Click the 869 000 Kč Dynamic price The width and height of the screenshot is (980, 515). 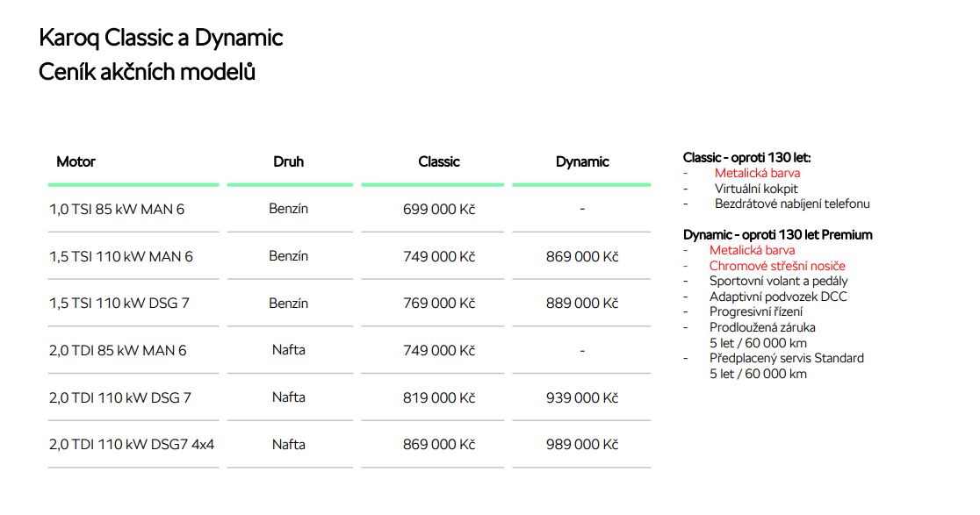pos(582,256)
